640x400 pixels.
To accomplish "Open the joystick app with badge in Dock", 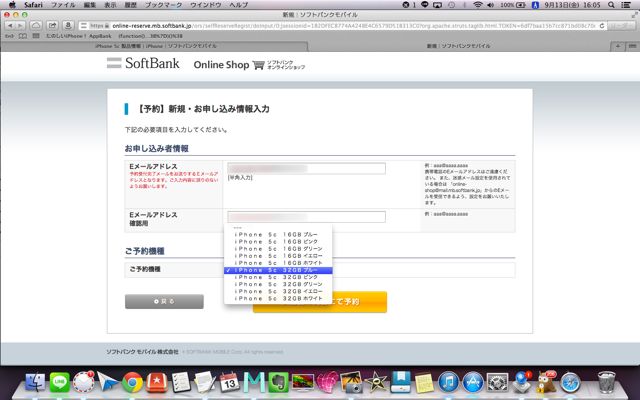I will pyautogui.click(x=521, y=382).
